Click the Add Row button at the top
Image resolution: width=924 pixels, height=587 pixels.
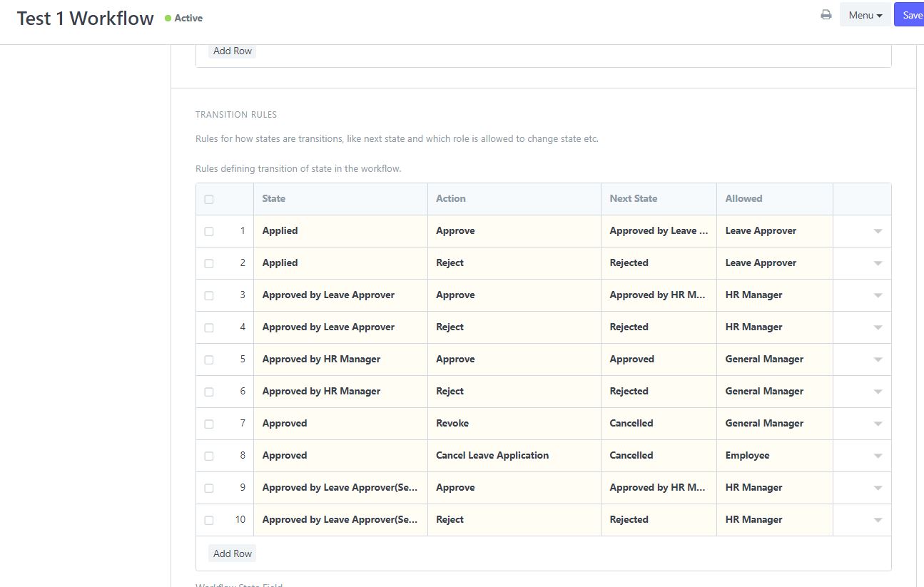click(231, 51)
